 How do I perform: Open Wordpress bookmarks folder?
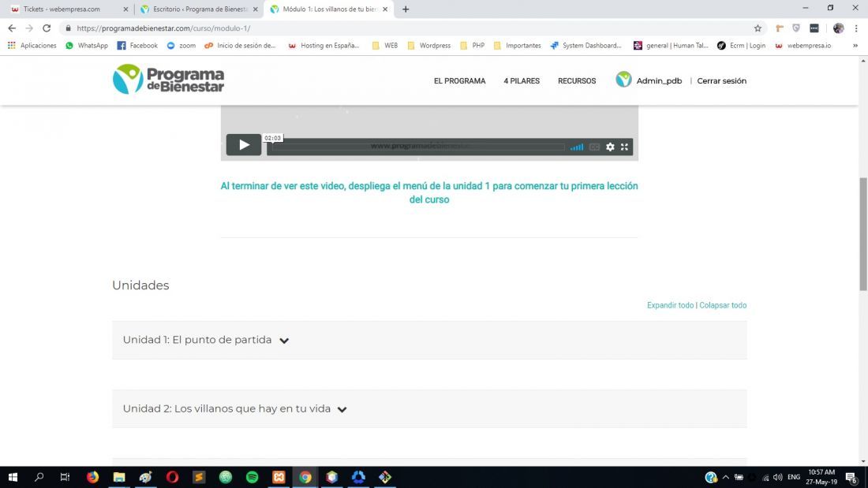429,46
